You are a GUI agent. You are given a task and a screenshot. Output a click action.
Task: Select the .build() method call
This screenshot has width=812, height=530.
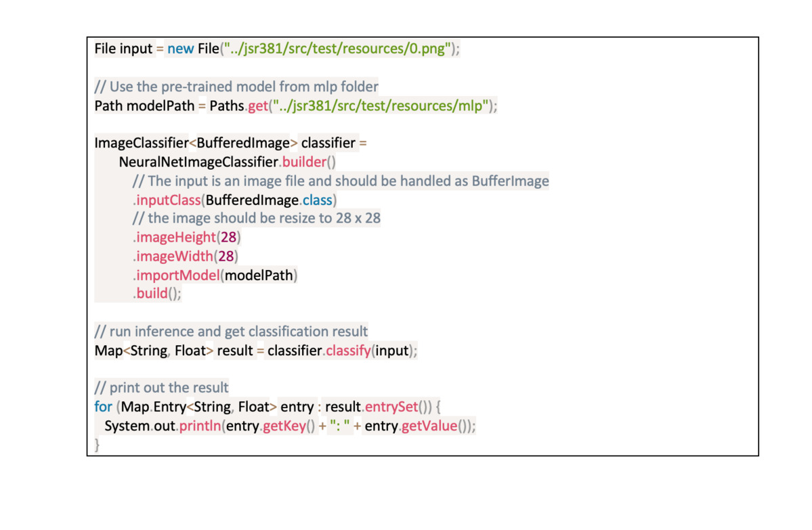[157, 293]
